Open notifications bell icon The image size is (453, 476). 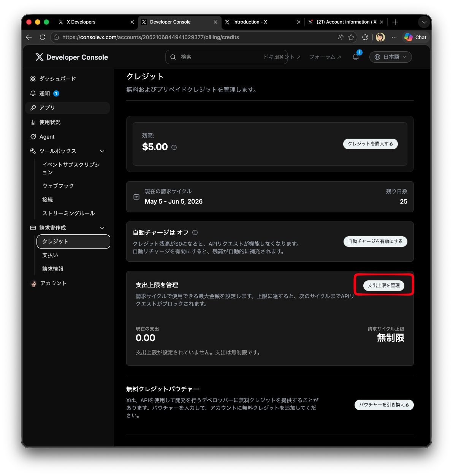pyautogui.click(x=356, y=57)
